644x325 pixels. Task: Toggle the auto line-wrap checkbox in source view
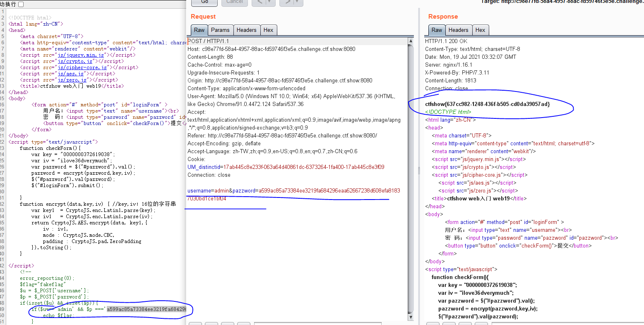pos(21,4)
